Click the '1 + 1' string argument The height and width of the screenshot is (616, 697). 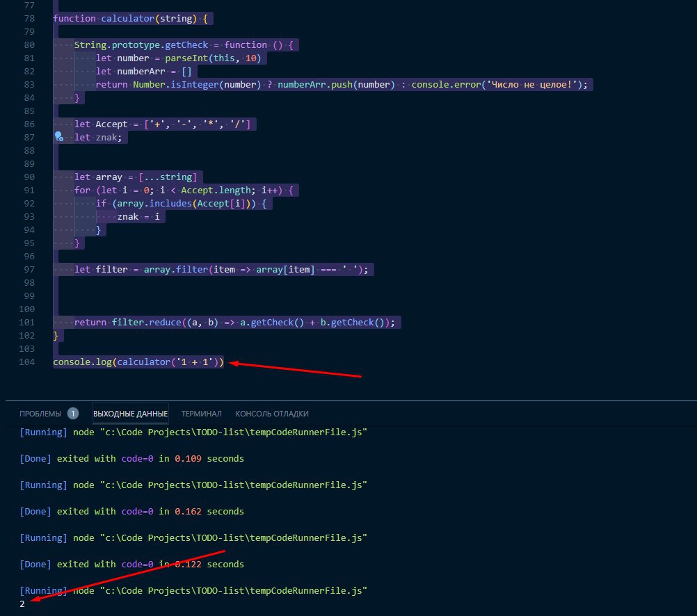point(195,362)
